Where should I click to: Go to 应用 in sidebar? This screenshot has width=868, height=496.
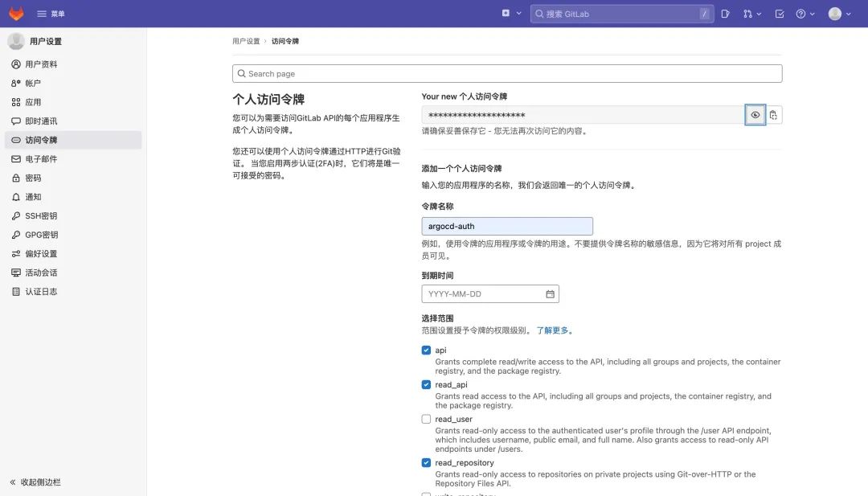73,102
